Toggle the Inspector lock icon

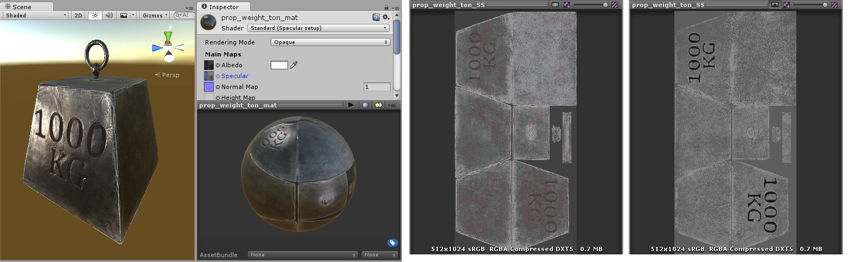[386, 7]
